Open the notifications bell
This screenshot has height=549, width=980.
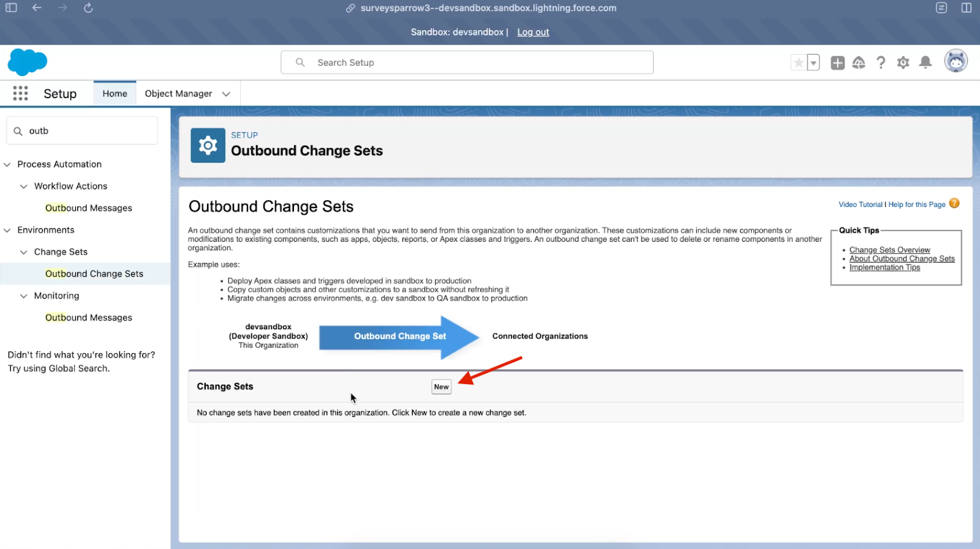[x=925, y=62]
